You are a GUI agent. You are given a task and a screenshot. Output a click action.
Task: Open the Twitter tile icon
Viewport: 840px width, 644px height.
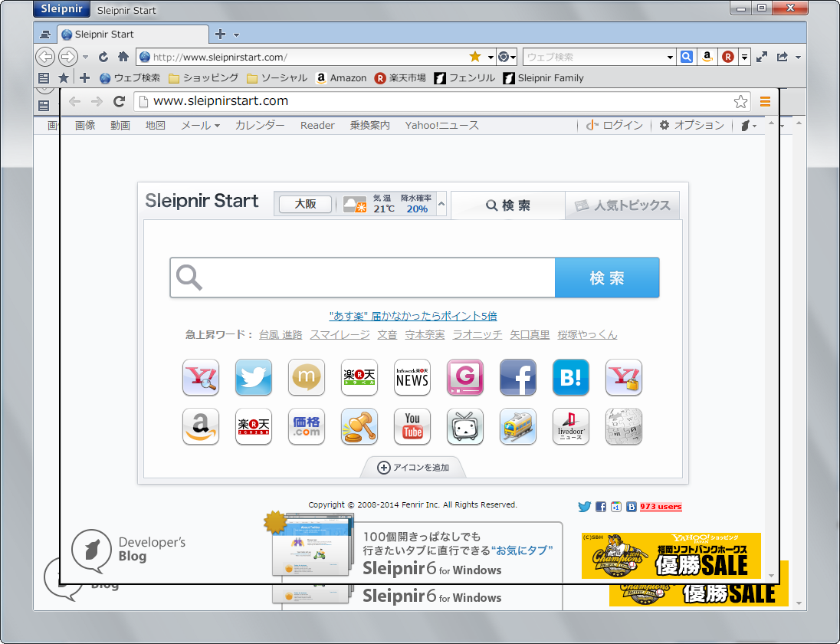tap(254, 377)
